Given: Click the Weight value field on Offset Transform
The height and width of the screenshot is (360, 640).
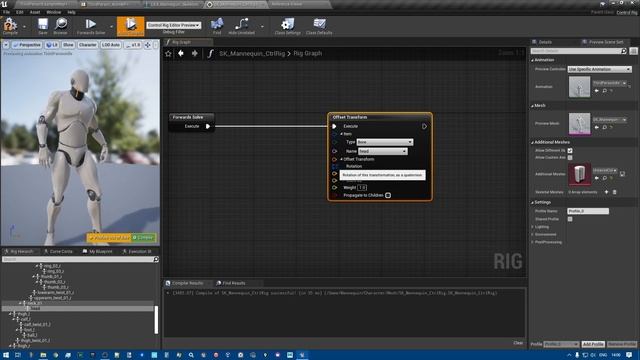Looking at the screenshot, I should tap(362, 188).
